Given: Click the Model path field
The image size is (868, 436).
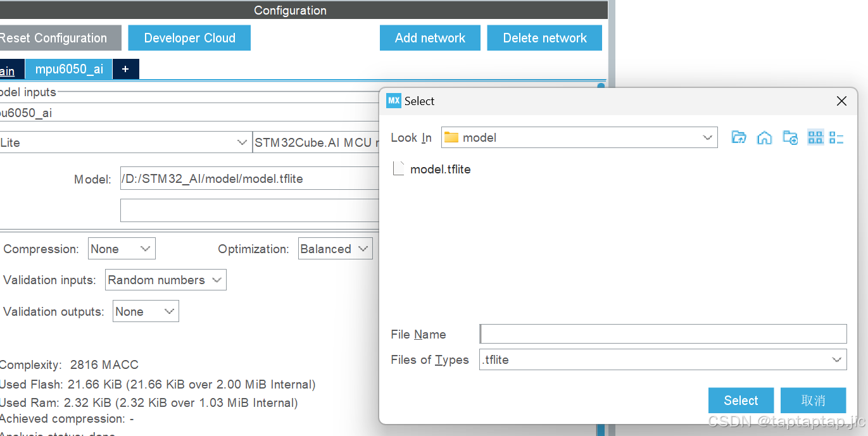Looking at the screenshot, I should (x=250, y=178).
